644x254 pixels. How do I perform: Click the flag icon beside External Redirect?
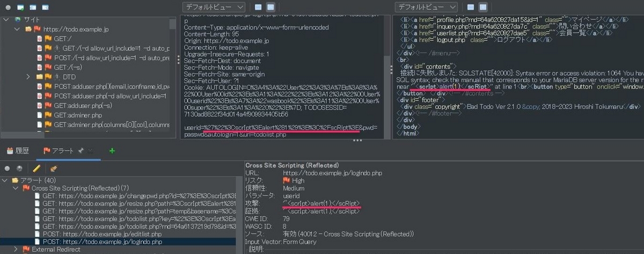[26, 249]
